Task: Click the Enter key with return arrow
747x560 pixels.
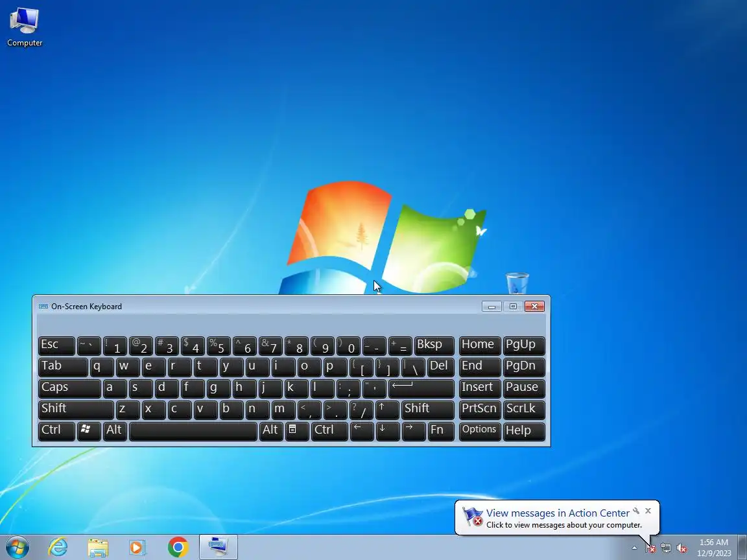Action: pos(421,388)
